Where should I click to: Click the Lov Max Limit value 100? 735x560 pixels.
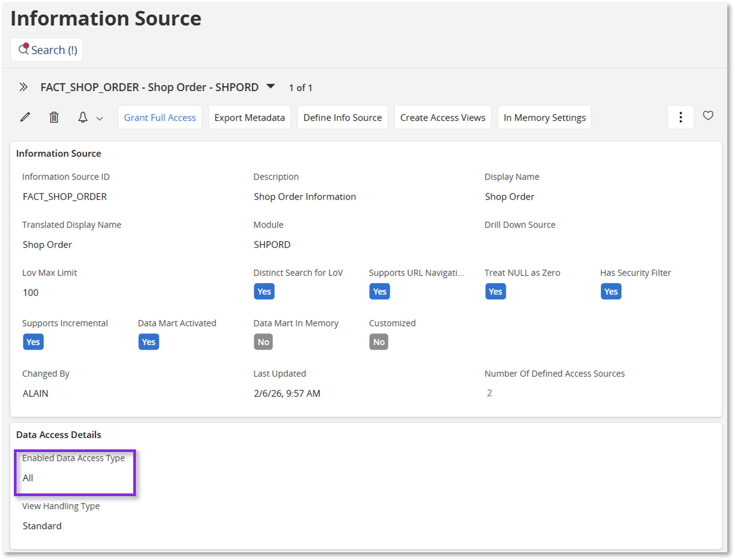coord(31,293)
